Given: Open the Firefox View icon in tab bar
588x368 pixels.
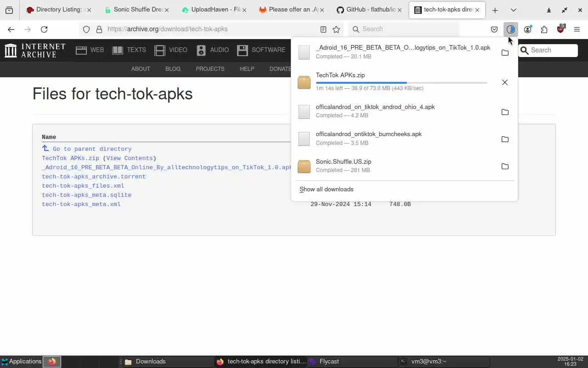Looking at the screenshot, I should pyautogui.click(x=9, y=10).
